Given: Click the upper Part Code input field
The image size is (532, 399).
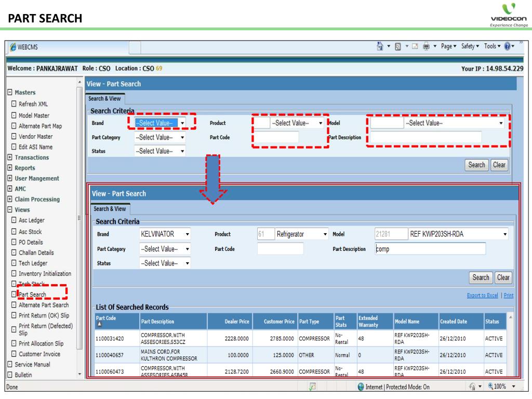Looking at the screenshot, I should coord(276,137).
